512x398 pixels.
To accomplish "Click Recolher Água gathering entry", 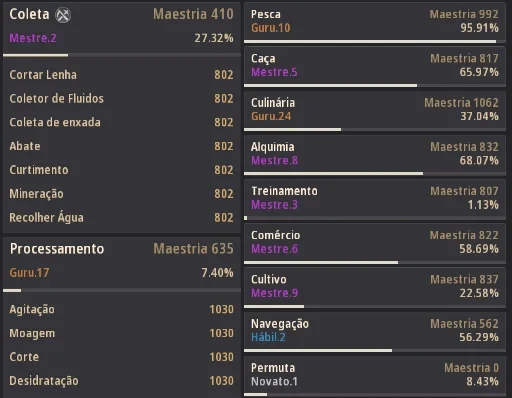I will (121, 218).
